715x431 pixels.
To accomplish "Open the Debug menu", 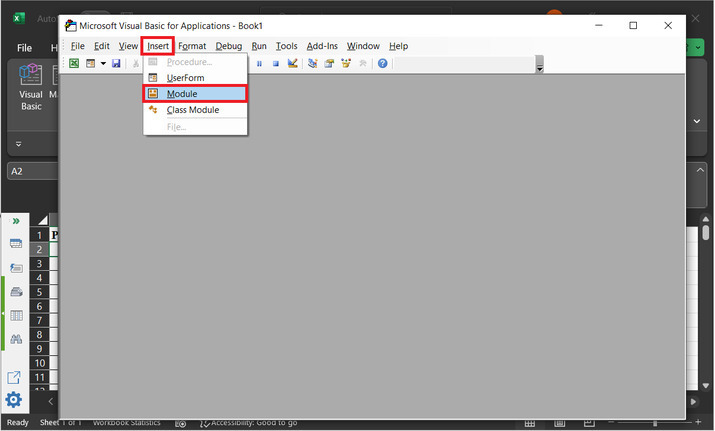I will tap(229, 46).
